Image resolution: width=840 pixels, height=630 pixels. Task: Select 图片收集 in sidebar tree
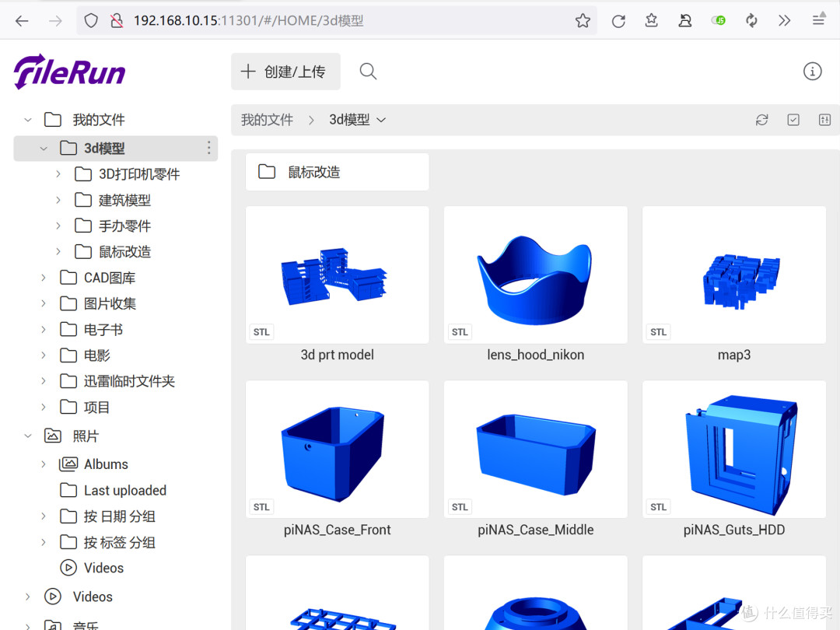click(x=110, y=304)
